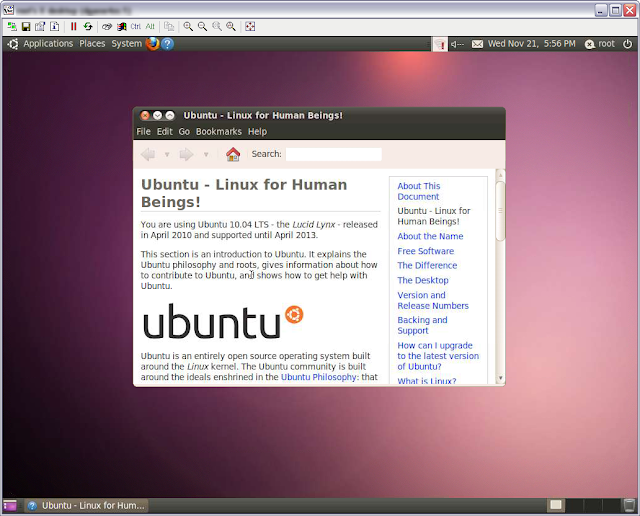Image resolution: width=640 pixels, height=516 pixels.
Task: Open the System menu
Action: [127, 44]
